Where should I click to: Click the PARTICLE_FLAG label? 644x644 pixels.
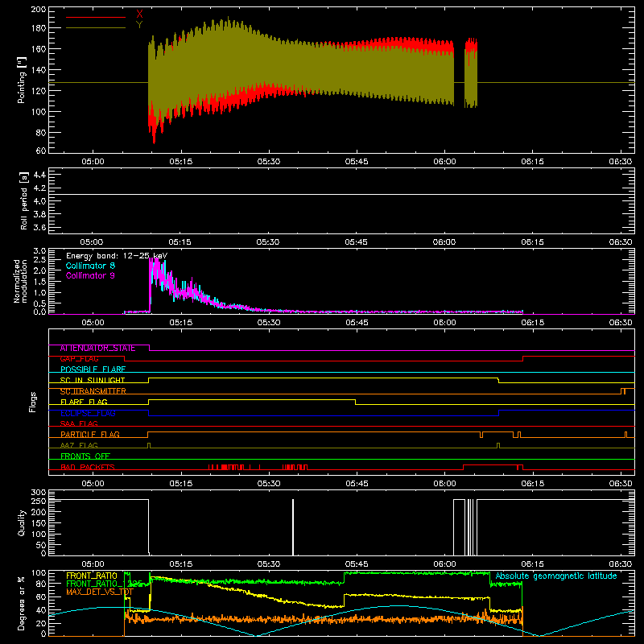(x=90, y=435)
